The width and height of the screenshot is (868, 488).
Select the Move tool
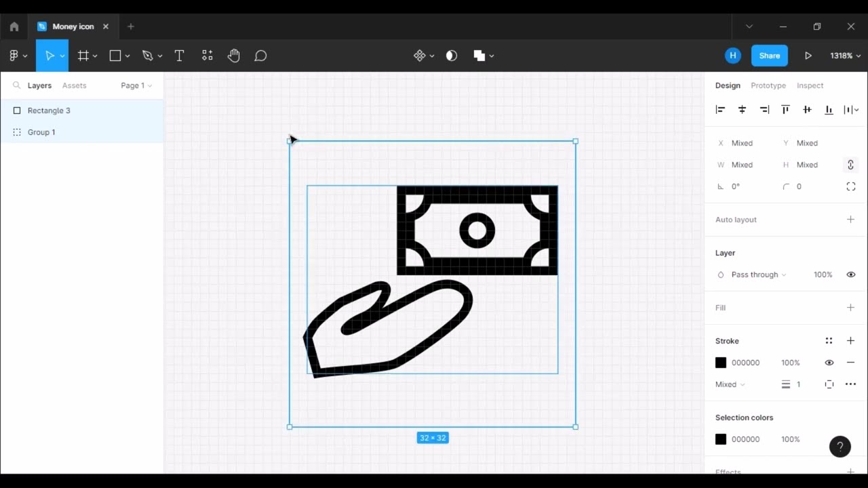coord(49,56)
